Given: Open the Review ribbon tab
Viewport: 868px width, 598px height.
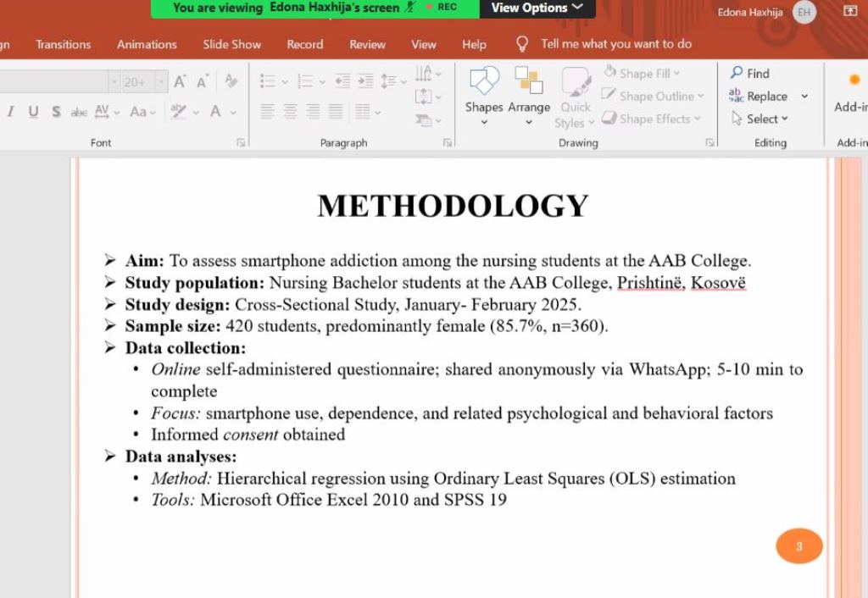Looking at the screenshot, I should coord(367,44).
